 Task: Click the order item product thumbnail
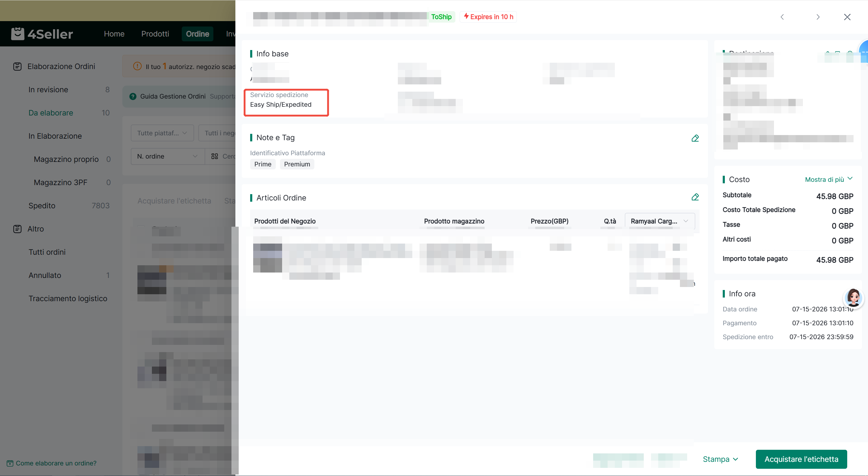tap(268, 257)
